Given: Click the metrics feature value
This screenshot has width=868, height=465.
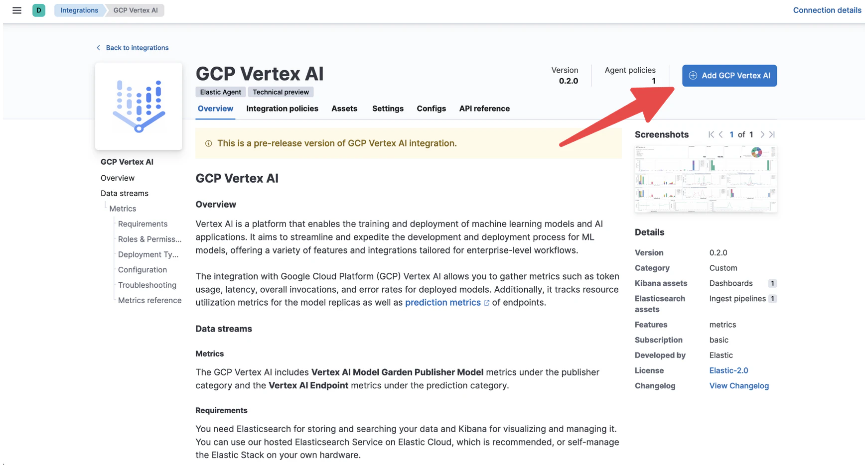Looking at the screenshot, I should pyautogui.click(x=723, y=325).
